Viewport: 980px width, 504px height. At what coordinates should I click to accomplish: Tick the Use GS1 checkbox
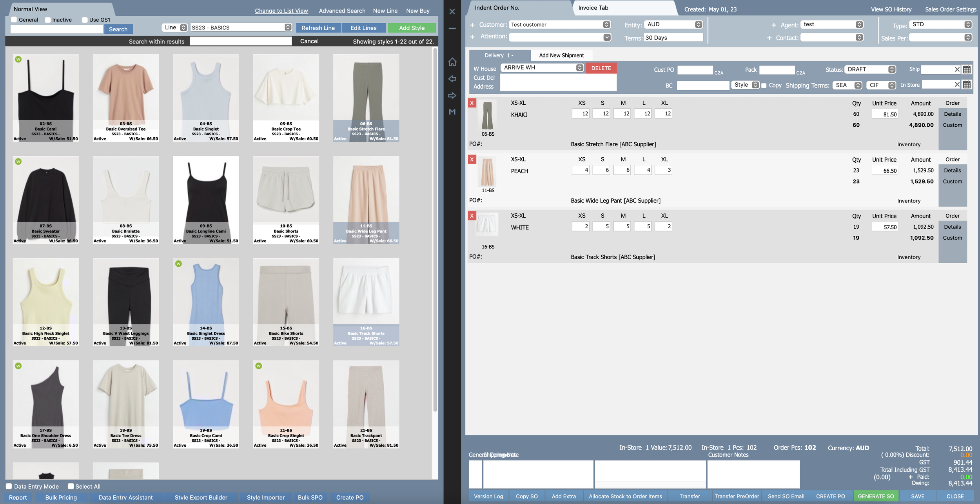click(x=84, y=20)
